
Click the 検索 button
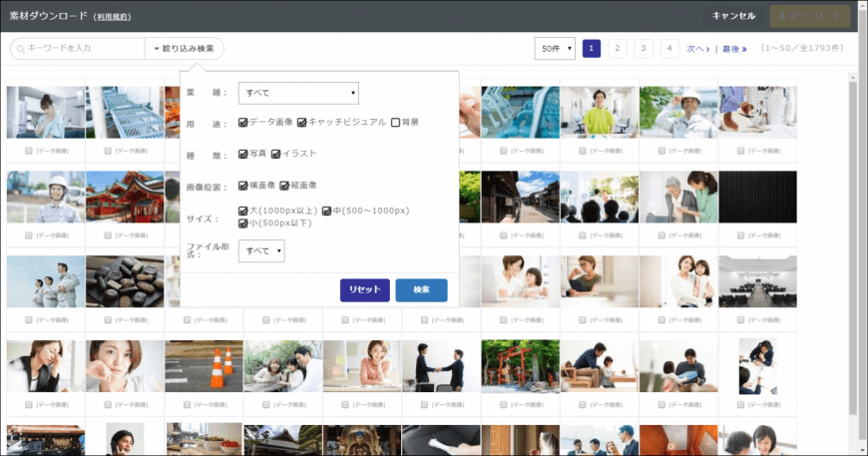click(x=421, y=290)
